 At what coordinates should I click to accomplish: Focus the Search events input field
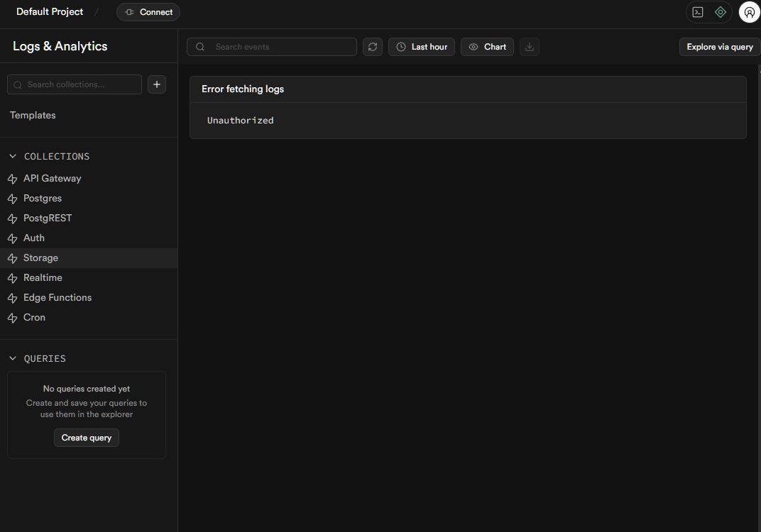(272, 47)
